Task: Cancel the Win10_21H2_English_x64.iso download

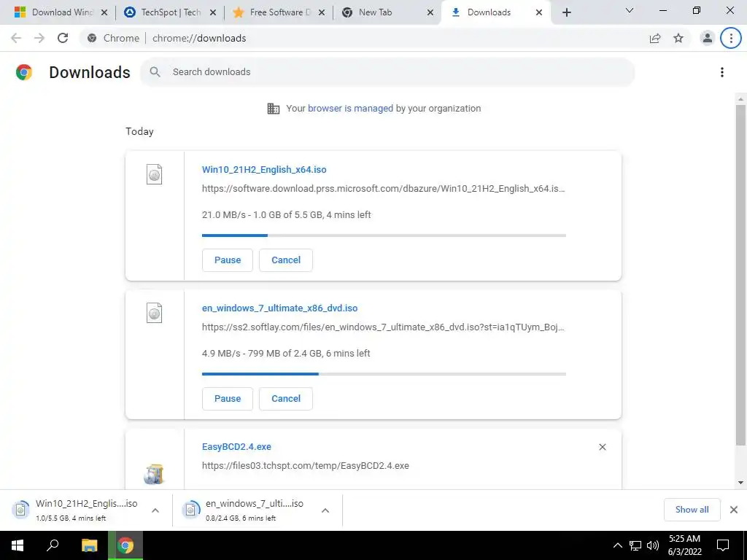Action: click(x=286, y=260)
